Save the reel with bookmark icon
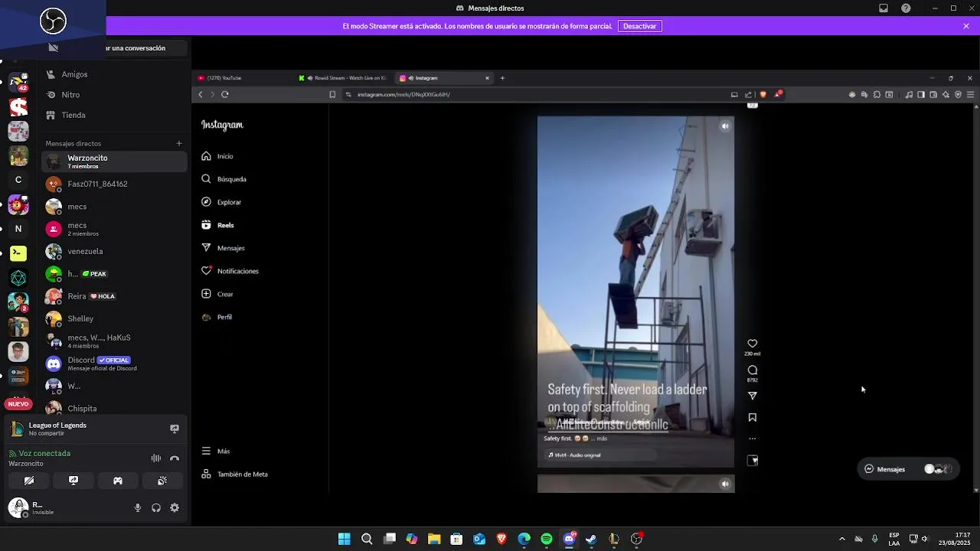The width and height of the screenshot is (980, 551). pyautogui.click(x=753, y=418)
